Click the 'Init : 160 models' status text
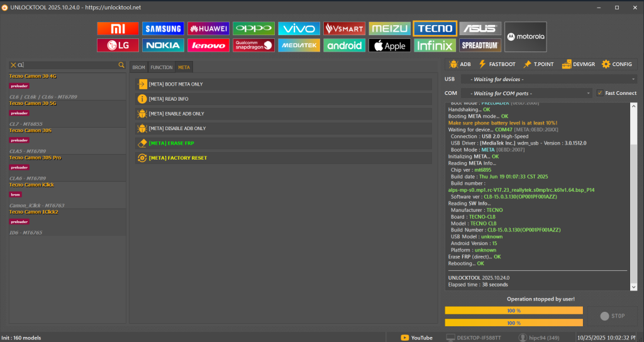 pyautogui.click(x=21, y=338)
